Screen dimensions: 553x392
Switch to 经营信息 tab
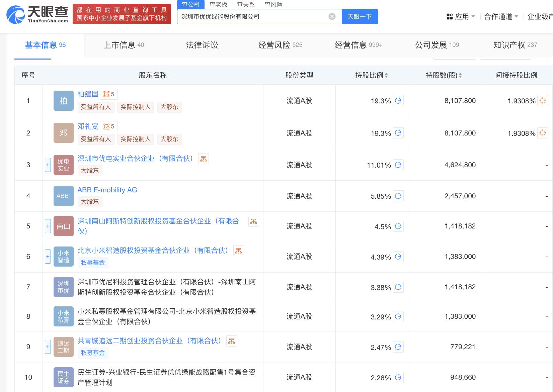[x=359, y=45]
